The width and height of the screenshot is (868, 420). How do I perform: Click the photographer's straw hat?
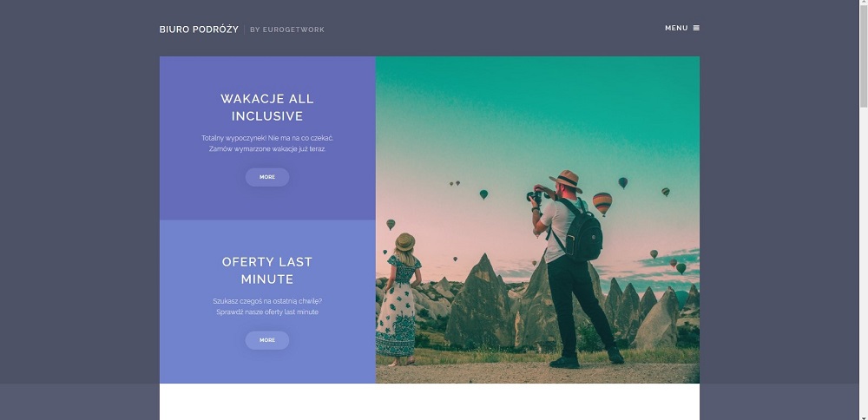click(566, 180)
